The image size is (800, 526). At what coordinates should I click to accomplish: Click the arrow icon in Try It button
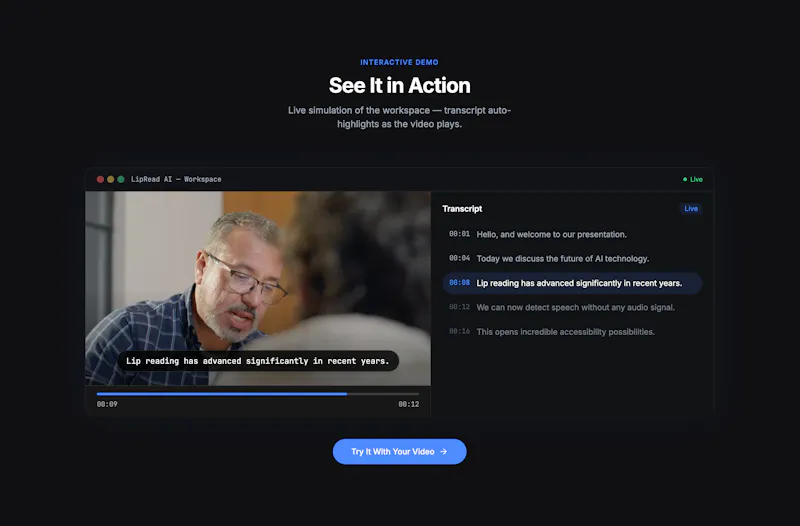(x=444, y=452)
